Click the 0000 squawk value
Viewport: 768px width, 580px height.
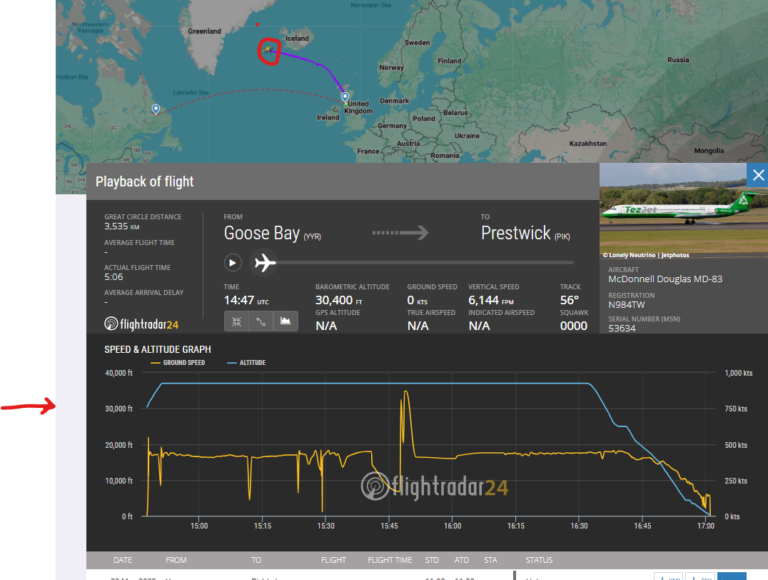[x=574, y=326]
